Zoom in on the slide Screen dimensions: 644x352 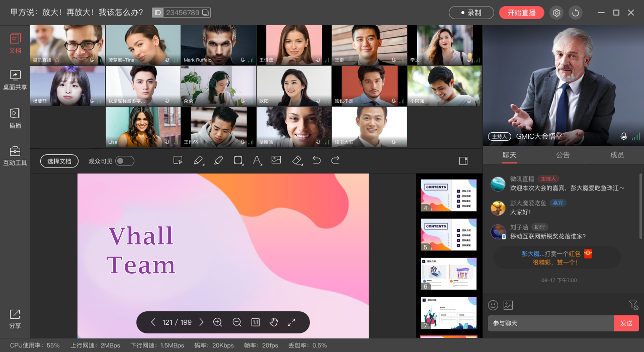point(218,322)
